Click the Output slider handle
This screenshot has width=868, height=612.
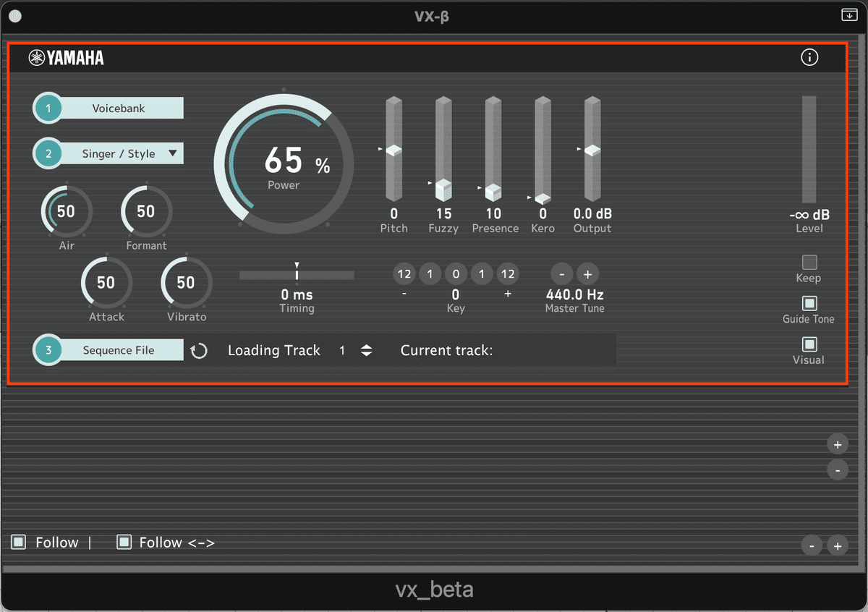(x=592, y=150)
